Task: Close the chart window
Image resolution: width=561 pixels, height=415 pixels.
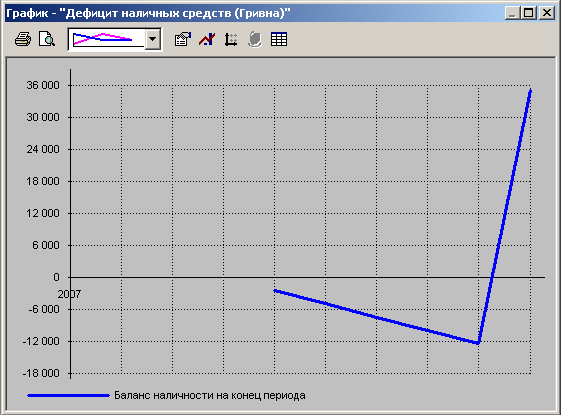Action: click(x=547, y=13)
